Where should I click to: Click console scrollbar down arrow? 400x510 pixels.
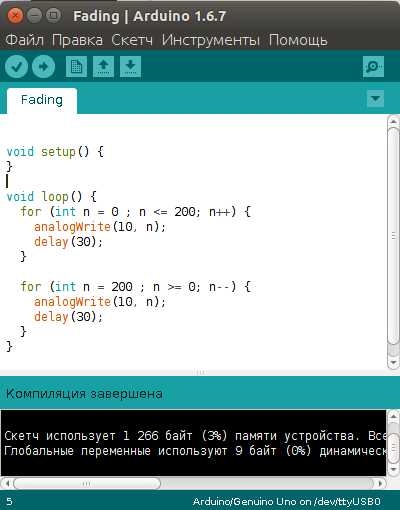point(393,470)
